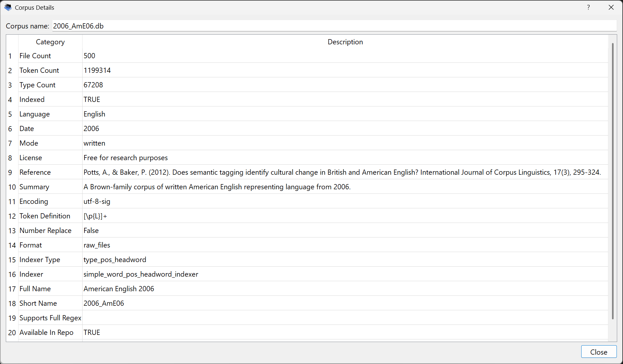Image resolution: width=623 pixels, height=364 pixels.
Task: Click the Type Count category cell
Action: [x=38, y=85]
